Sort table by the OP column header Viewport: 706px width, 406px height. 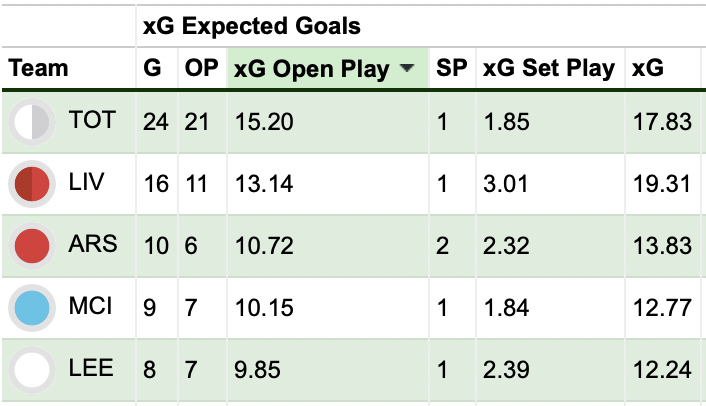click(201, 68)
